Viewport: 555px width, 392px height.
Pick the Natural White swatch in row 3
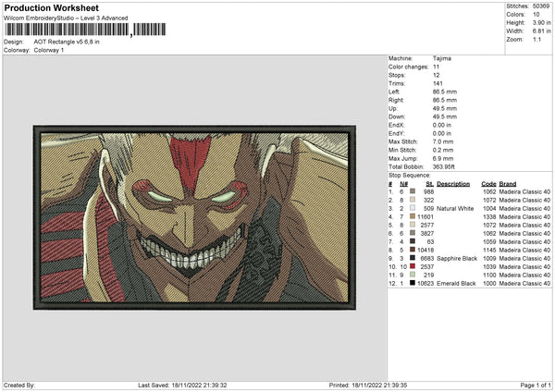point(413,208)
